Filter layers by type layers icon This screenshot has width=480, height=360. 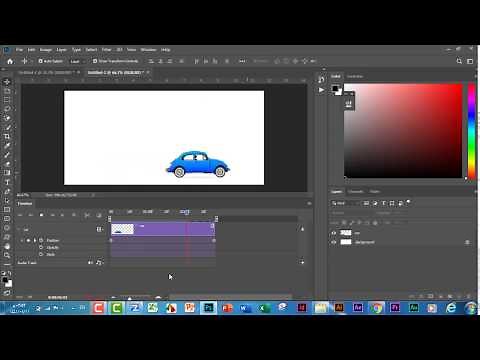[x=384, y=203]
